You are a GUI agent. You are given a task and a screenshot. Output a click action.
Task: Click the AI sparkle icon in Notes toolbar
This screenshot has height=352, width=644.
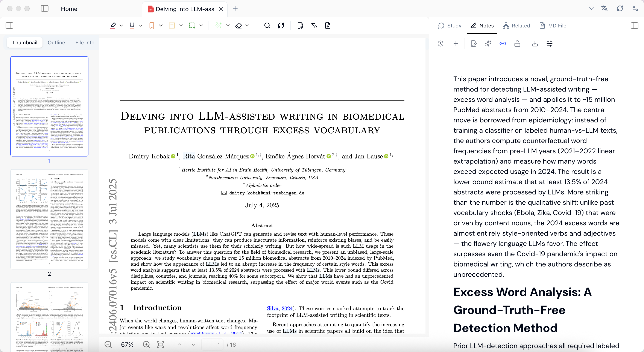488,44
